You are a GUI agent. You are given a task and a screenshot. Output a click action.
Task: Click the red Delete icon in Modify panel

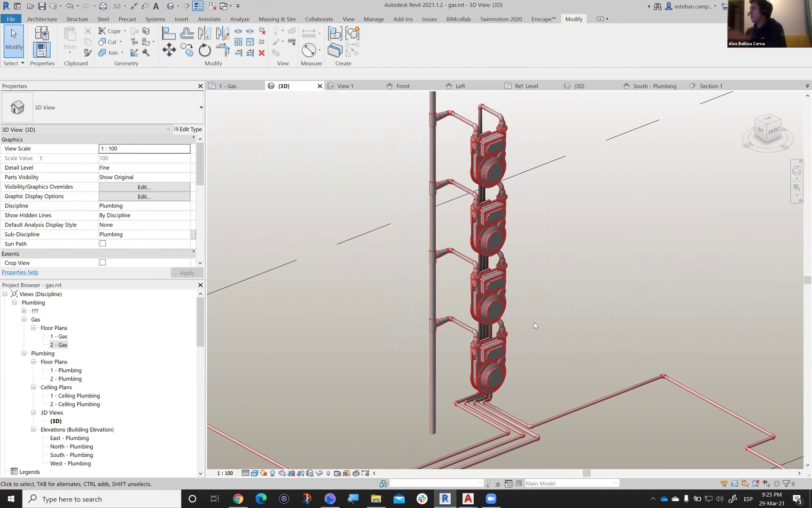click(262, 53)
